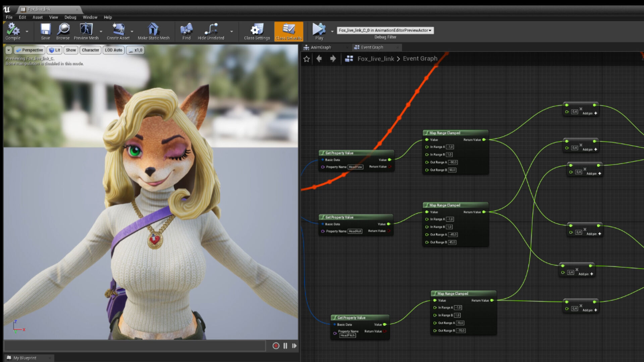The width and height of the screenshot is (644, 362).
Task: Click the Show viewport button
Action: [x=71, y=50]
